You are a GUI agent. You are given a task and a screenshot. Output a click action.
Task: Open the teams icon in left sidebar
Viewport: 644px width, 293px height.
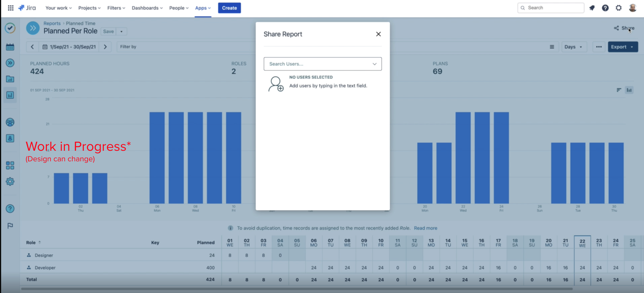[x=10, y=122]
